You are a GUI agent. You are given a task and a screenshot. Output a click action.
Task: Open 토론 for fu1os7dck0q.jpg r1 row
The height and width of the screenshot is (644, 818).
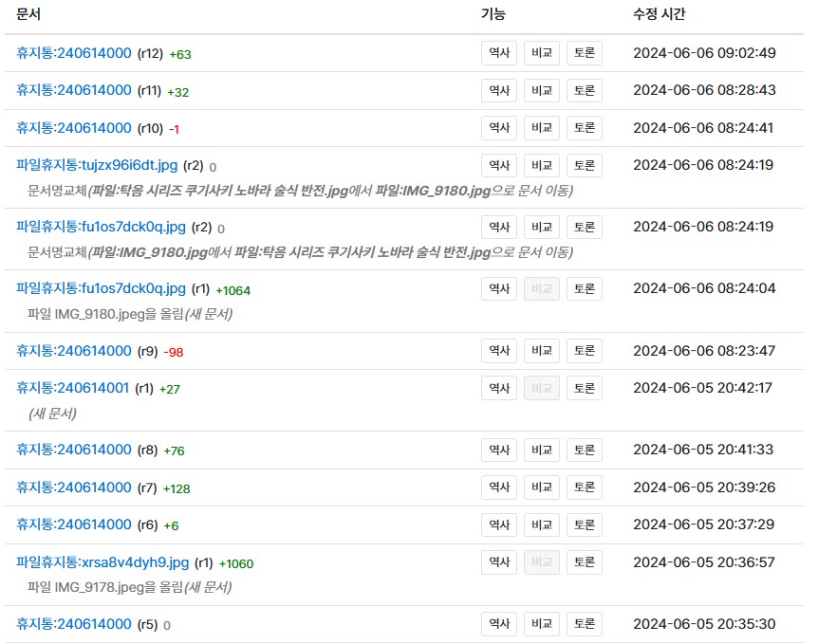point(584,289)
